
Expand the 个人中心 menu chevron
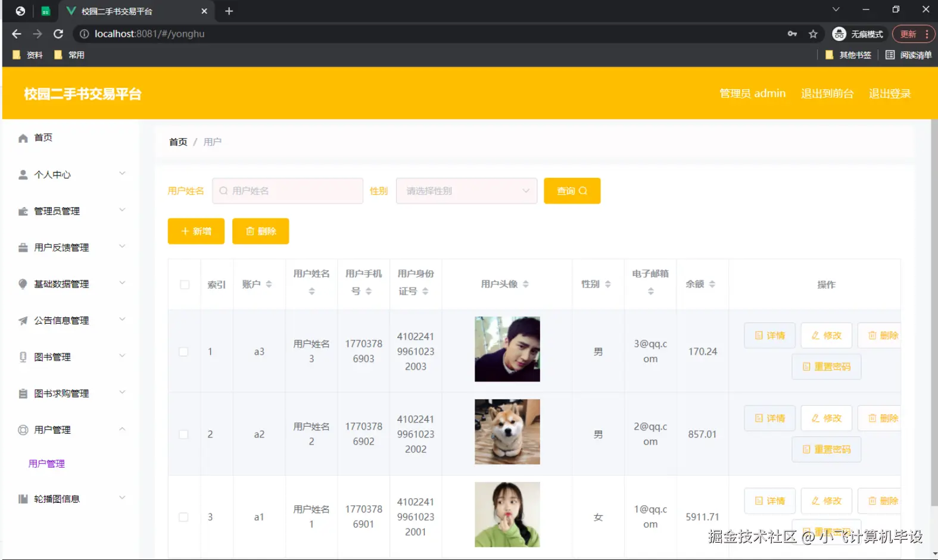[x=122, y=174]
